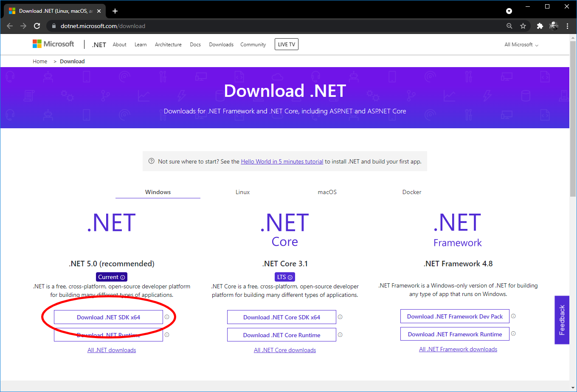The width and height of the screenshot is (577, 392).
Task: Open the Learn menu item
Action: tap(141, 45)
